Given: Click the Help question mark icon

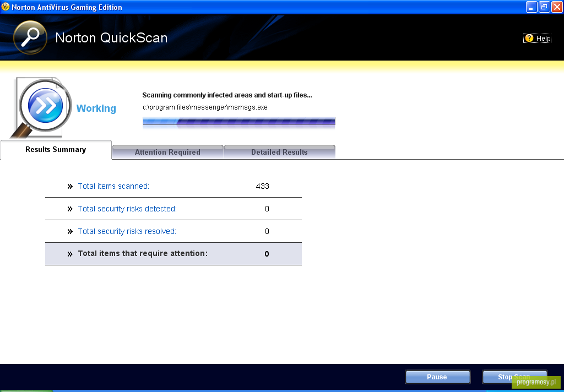Looking at the screenshot, I should click(529, 38).
